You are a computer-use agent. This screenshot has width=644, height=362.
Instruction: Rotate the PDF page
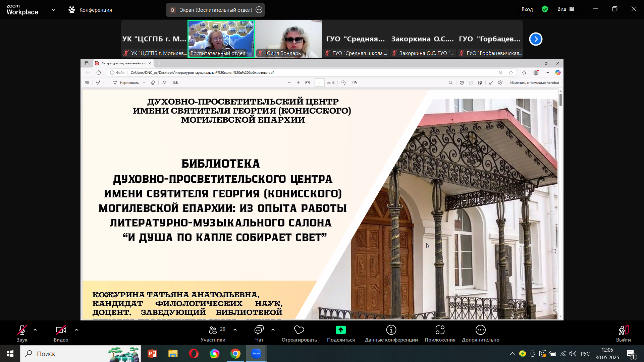pos(343,82)
